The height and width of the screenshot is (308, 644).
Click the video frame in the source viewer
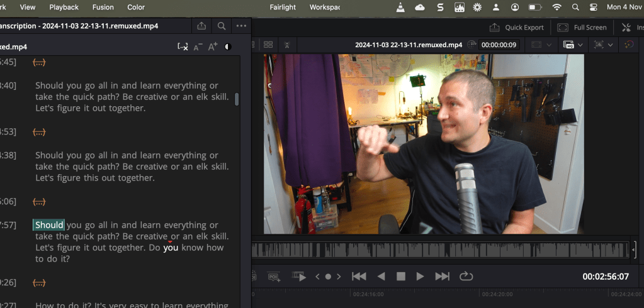pyautogui.click(x=424, y=144)
